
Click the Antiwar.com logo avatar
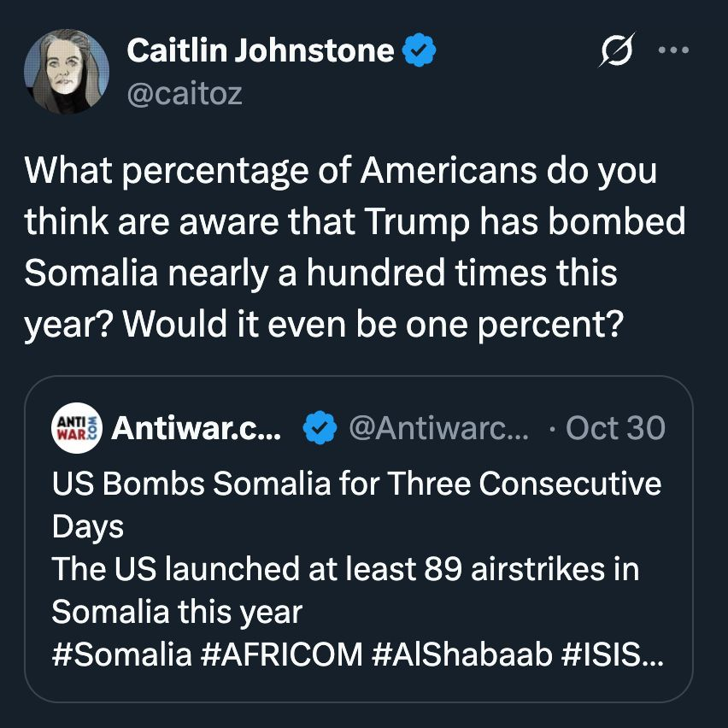click(77, 427)
